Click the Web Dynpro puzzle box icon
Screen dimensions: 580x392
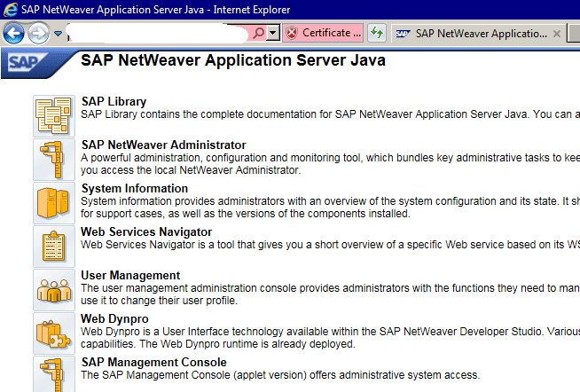pos(54,333)
